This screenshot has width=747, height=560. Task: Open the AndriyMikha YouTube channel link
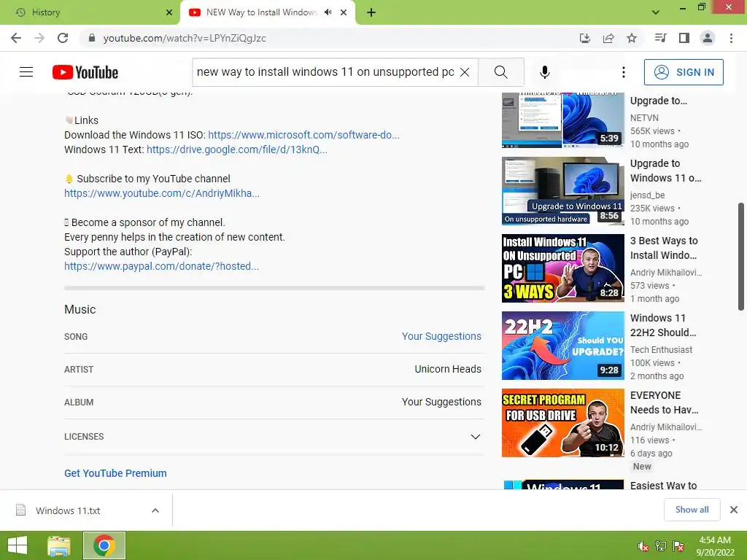pyautogui.click(x=162, y=193)
